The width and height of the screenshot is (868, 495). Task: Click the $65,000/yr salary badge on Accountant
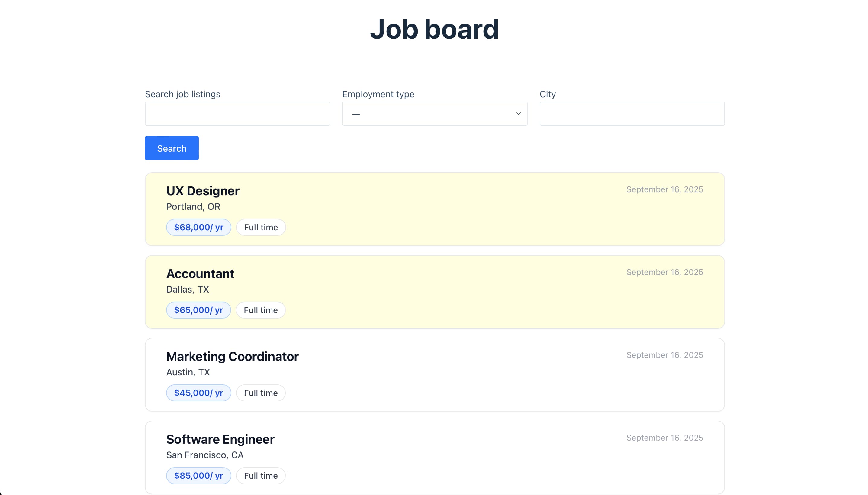[x=198, y=310]
